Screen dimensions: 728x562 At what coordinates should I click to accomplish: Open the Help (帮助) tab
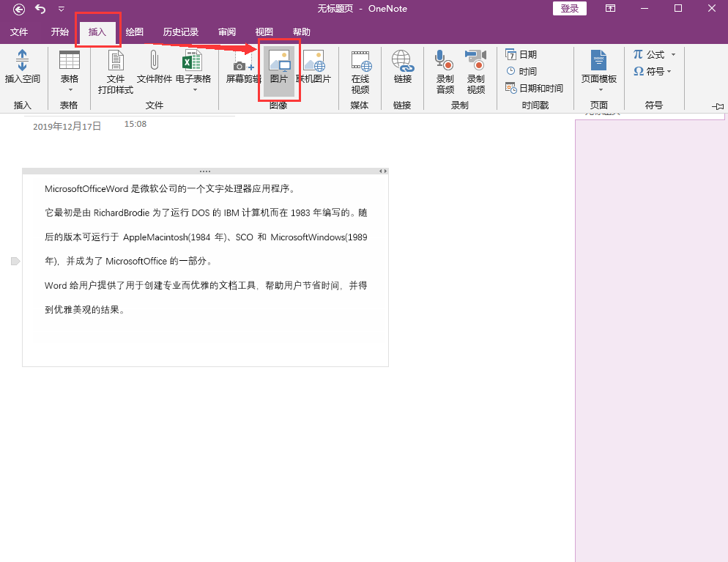click(x=301, y=32)
